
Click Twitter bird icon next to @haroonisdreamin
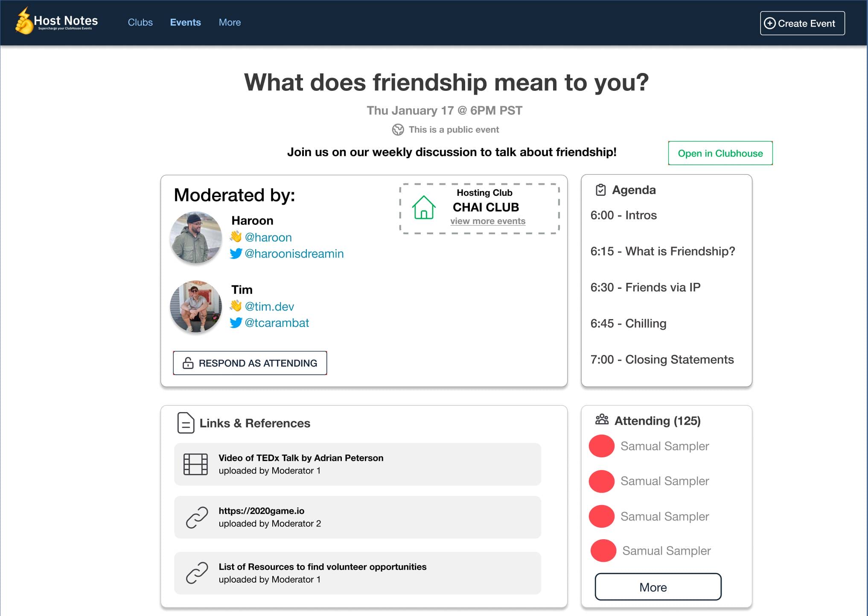click(236, 253)
